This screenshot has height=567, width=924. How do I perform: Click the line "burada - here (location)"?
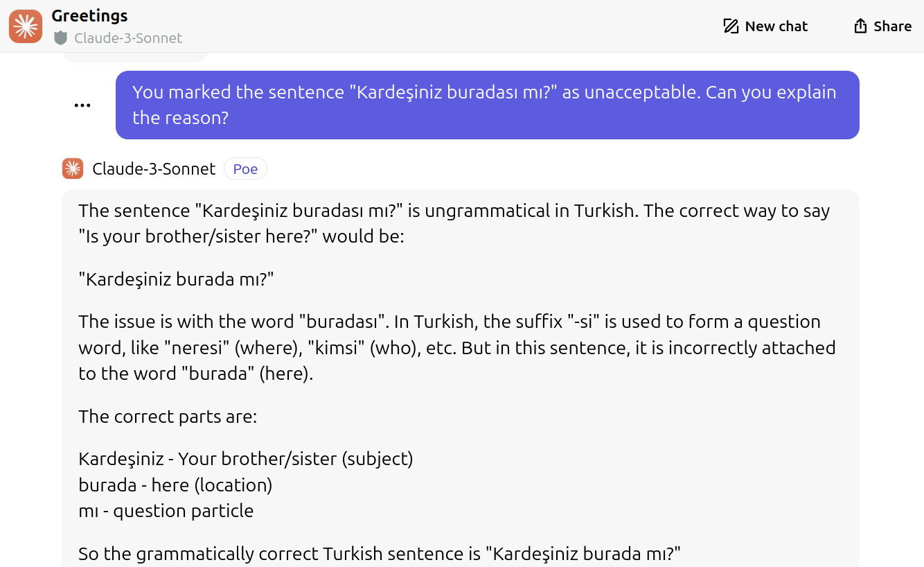point(175,485)
